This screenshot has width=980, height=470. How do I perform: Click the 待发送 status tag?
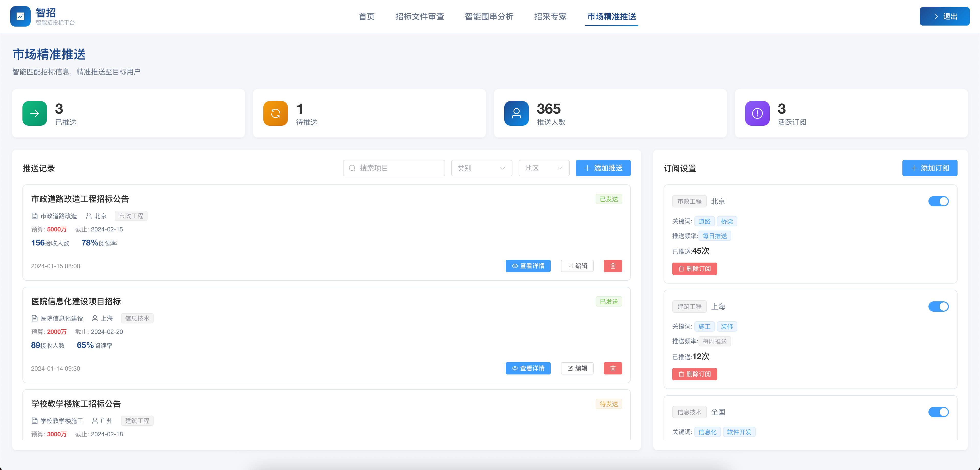(x=609, y=404)
